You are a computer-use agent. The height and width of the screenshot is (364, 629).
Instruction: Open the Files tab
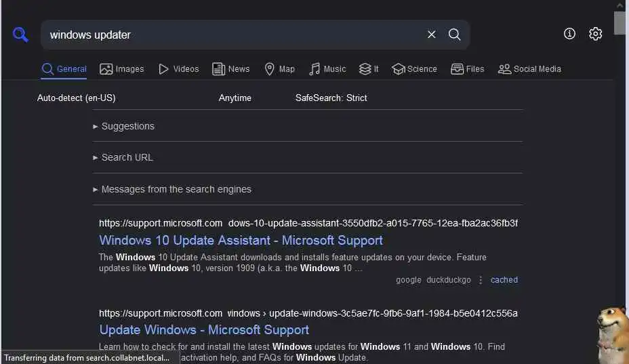point(467,69)
